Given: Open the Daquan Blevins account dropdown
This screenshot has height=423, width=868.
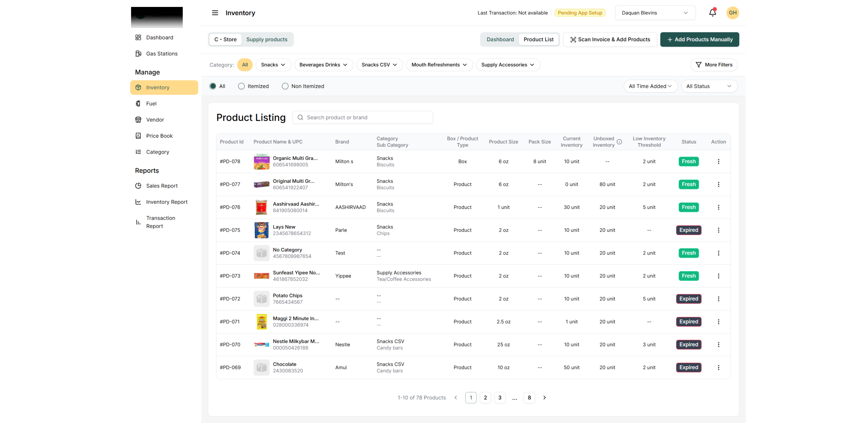Looking at the screenshot, I should click(655, 13).
